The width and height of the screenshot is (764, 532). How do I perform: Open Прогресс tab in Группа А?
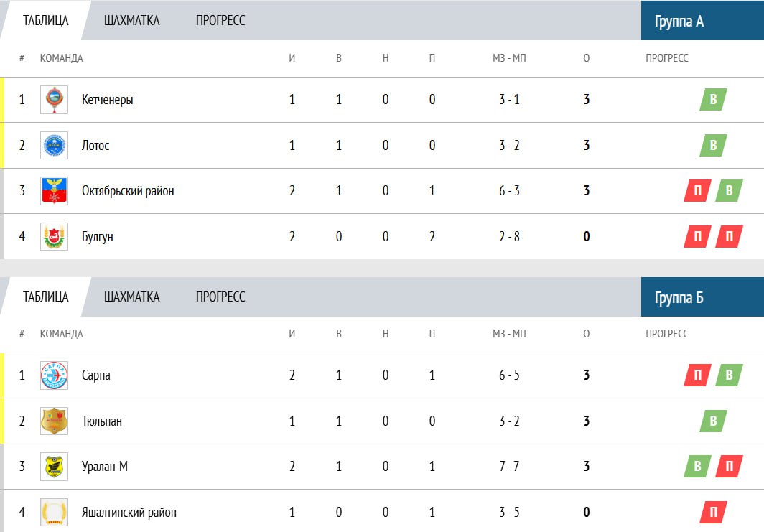point(220,20)
